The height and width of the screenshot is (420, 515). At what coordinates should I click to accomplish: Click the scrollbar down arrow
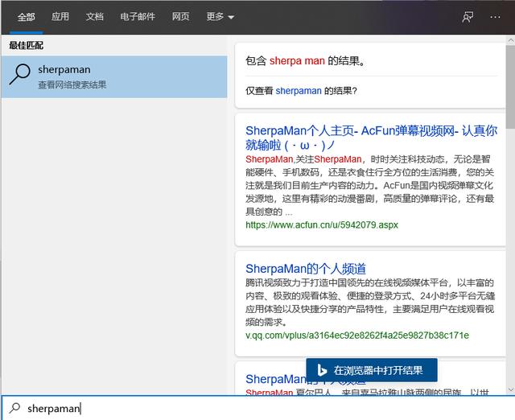[511, 389]
